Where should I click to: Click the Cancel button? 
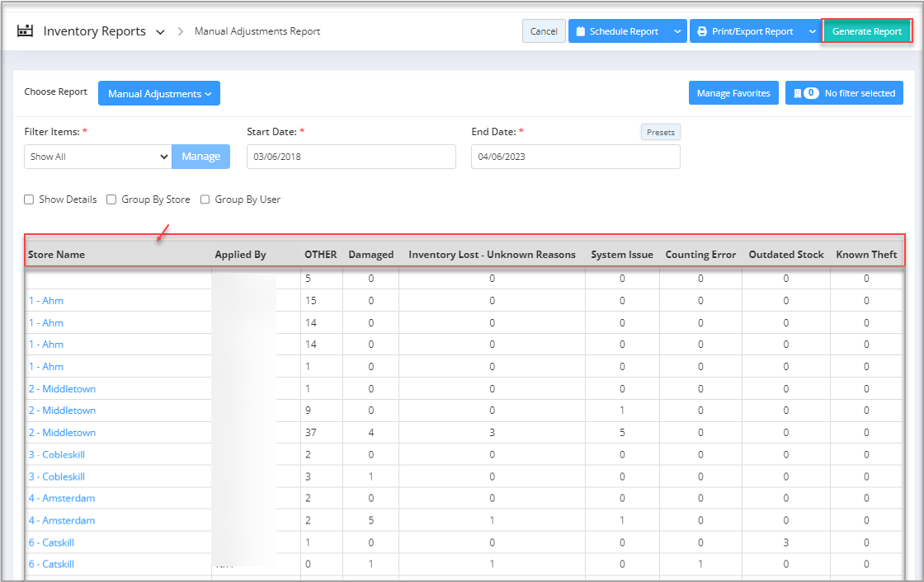[544, 31]
